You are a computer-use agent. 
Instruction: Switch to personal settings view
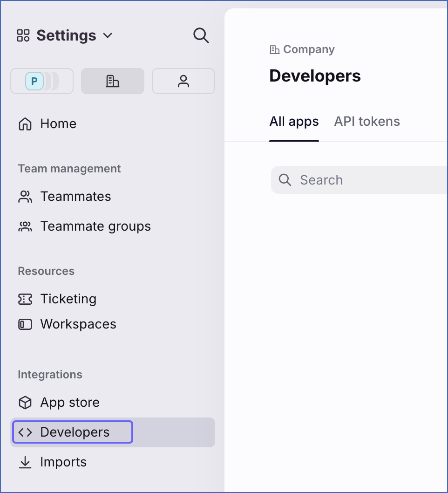pyautogui.click(x=183, y=81)
